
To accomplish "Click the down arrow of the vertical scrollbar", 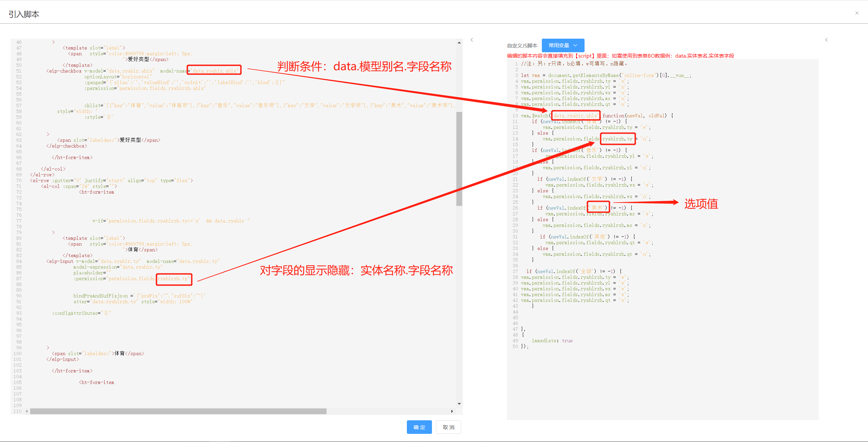I will [459, 404].
